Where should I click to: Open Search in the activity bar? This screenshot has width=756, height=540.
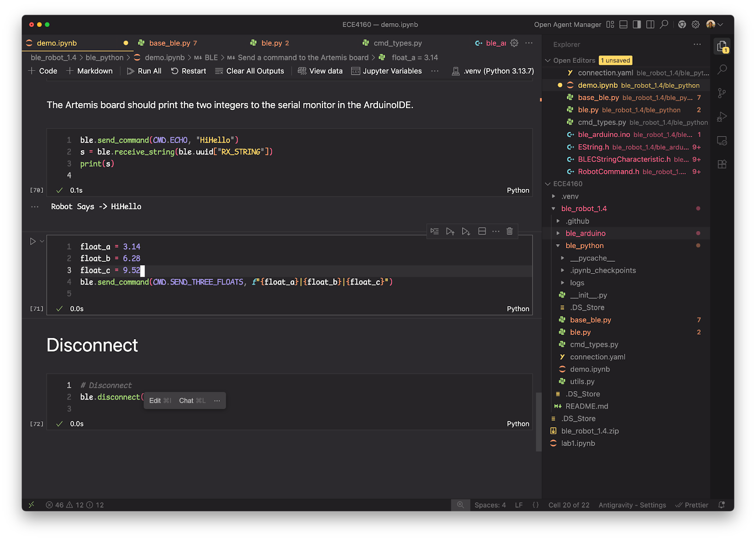click(722, 69)
